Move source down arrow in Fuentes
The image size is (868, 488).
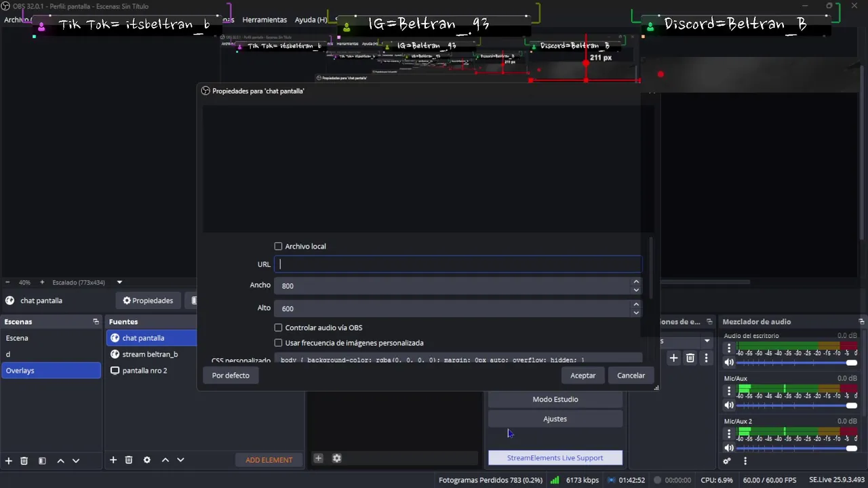point(180,460)
